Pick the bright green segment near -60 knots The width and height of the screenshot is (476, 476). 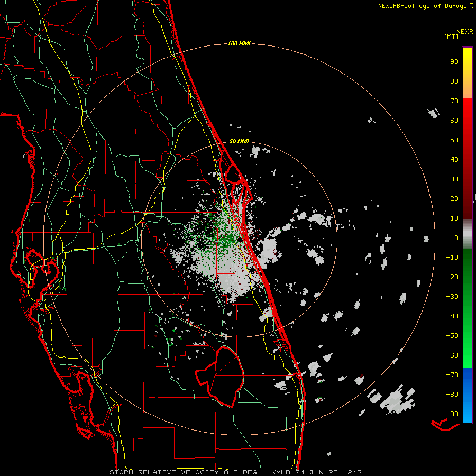467,356
